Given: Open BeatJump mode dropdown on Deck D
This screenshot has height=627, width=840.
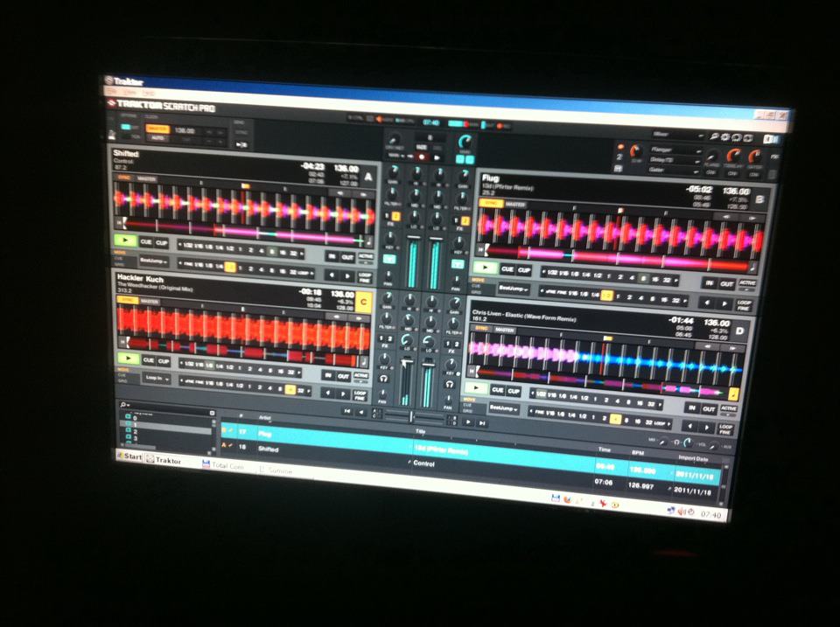Looking at the screenshot, I should coord(503,408).
